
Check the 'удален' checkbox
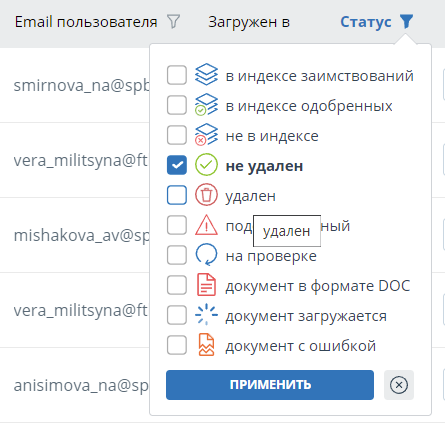coord(177,195)
